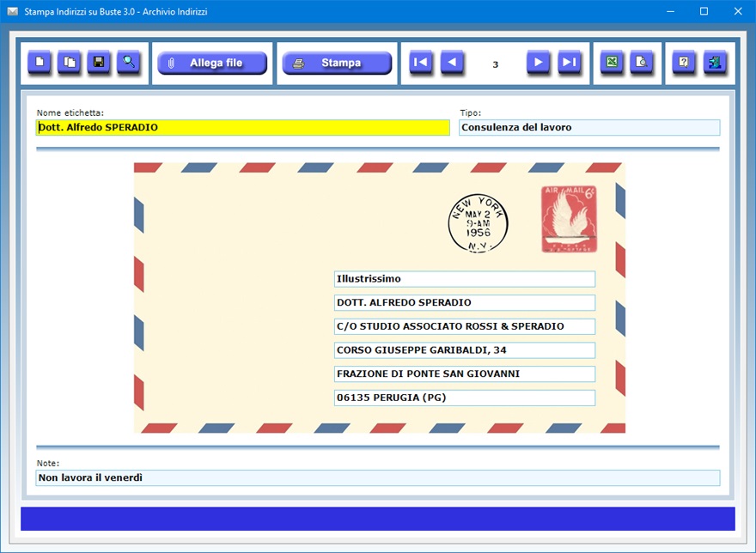Image resolution: width=756 pixels, height=553 pixels.
Task: Jump to the last record
Action: point(570,62)
